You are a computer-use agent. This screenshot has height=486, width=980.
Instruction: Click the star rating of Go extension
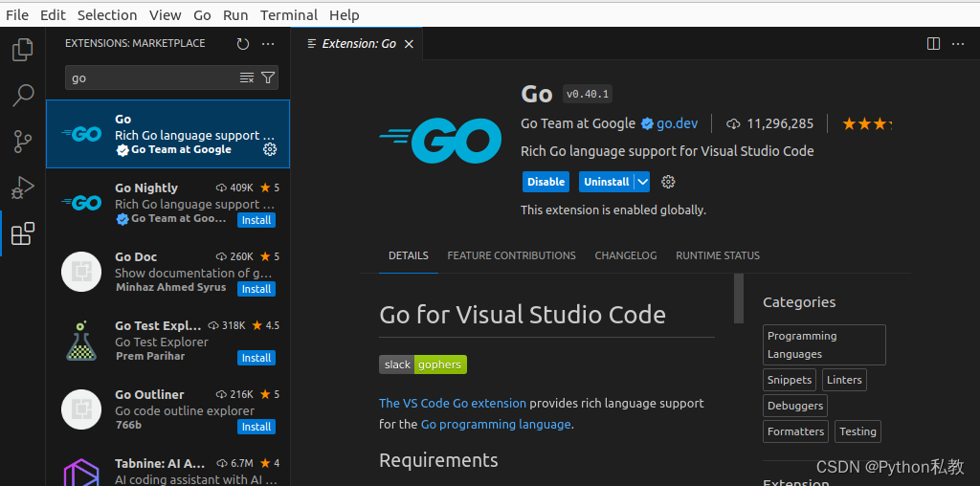pos(867,123)
